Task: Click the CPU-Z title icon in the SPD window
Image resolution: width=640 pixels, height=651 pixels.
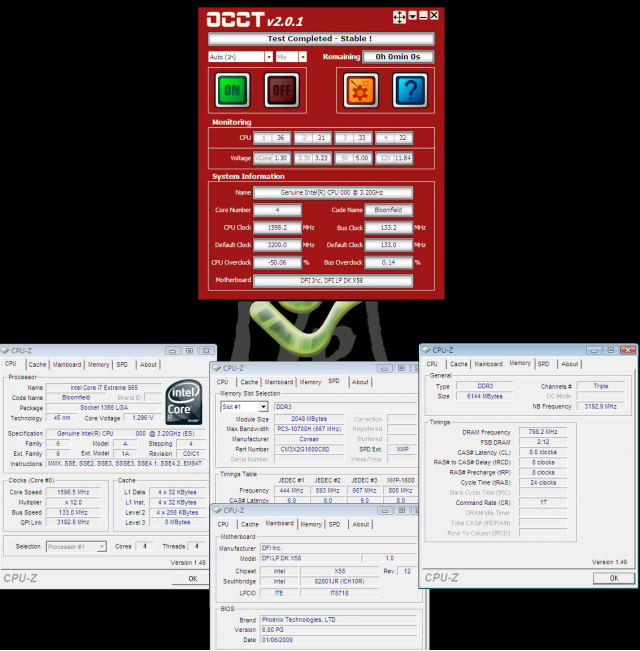Action: (217, 368)
